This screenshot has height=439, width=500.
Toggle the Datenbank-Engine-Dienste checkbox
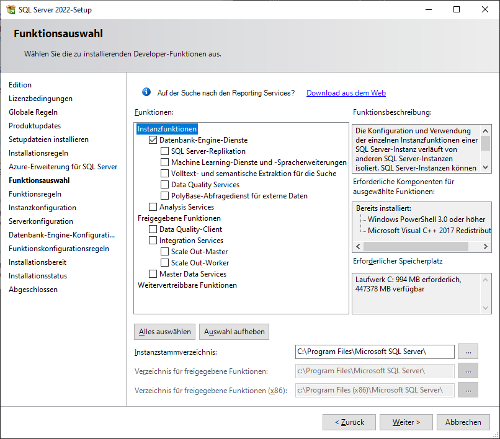click(153, 140)
